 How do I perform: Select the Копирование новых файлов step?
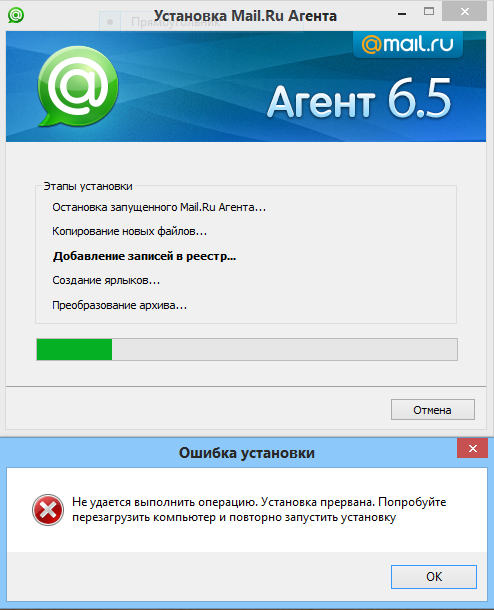click(x=130, y=231)
